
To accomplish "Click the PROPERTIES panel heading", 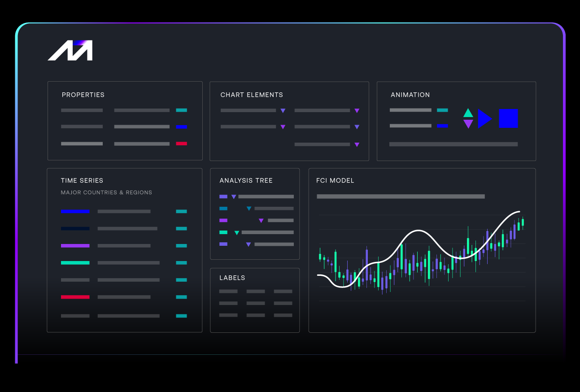I will click(83, 95).
